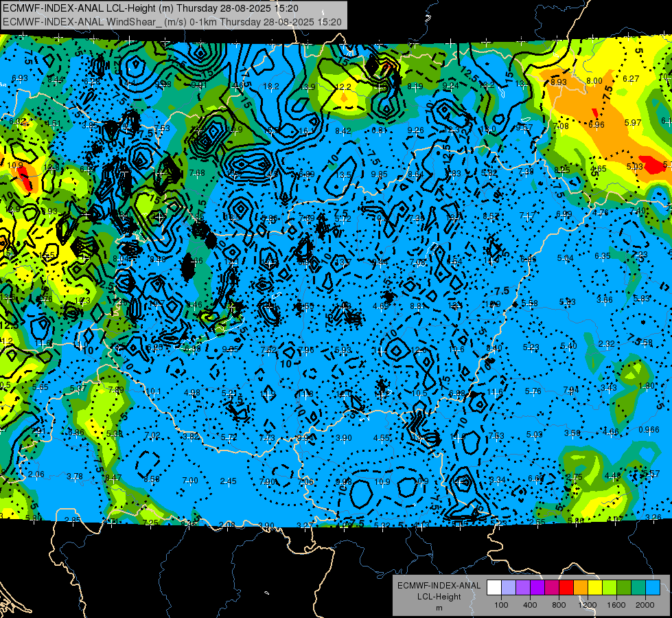
Task: Click the grid value 5.97
Action: pos(633,123)
